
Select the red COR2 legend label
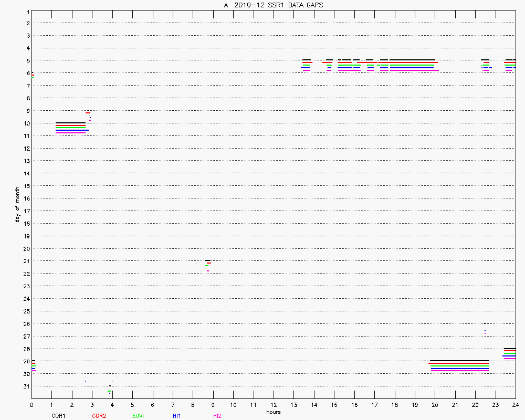(99, 416)
